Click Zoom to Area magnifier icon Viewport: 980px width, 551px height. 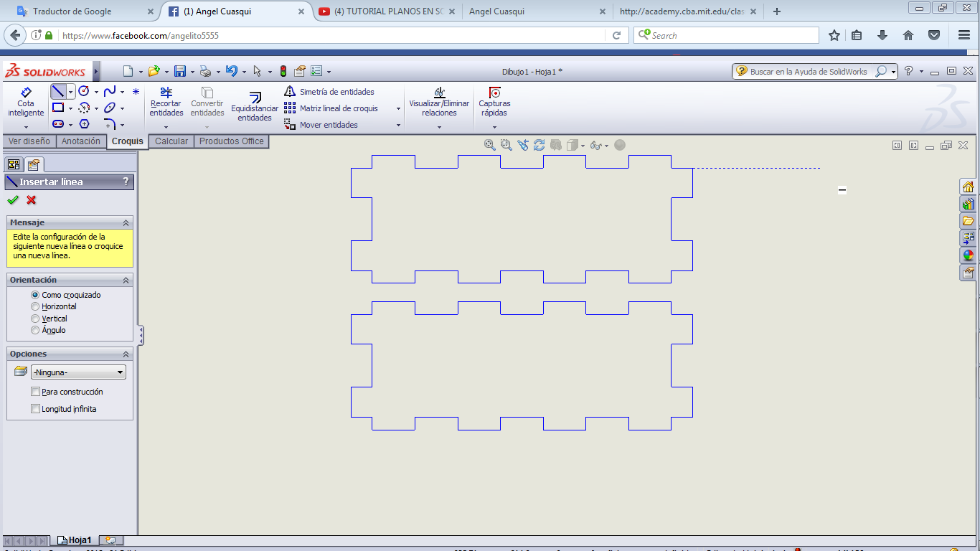[x=507, y=145]
